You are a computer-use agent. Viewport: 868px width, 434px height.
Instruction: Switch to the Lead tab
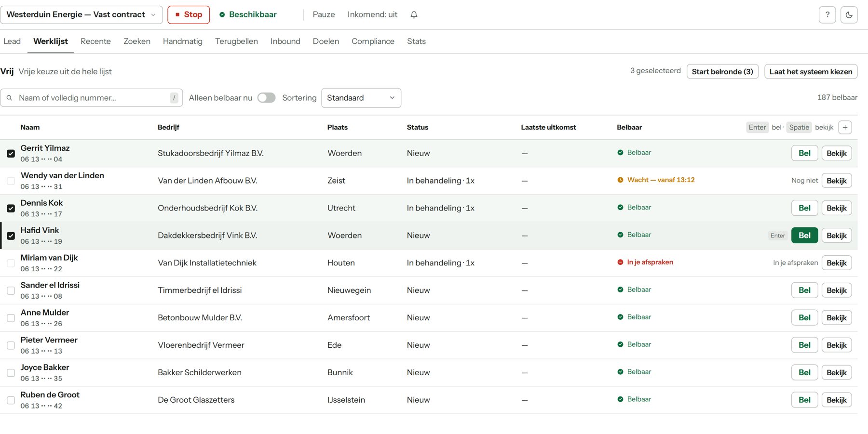(12, 41)
